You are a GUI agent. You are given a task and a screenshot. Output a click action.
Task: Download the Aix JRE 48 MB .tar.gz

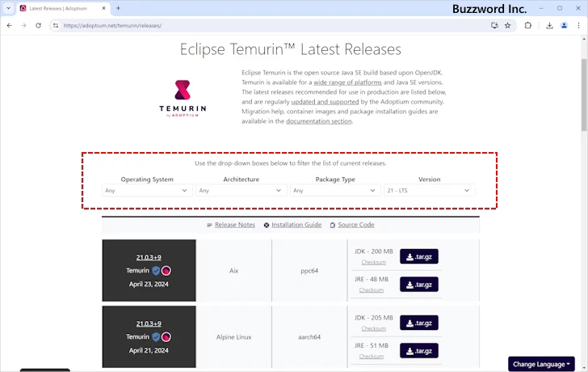[x=419, y=285]
